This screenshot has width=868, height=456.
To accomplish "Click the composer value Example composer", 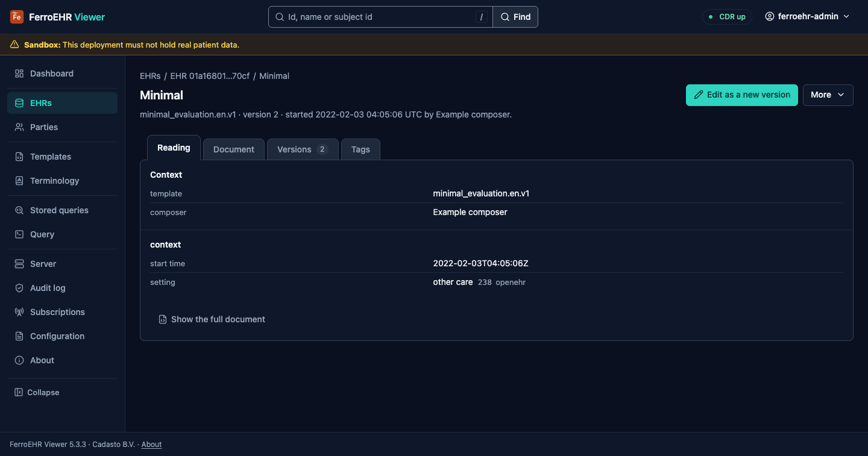I will point(470,212).
